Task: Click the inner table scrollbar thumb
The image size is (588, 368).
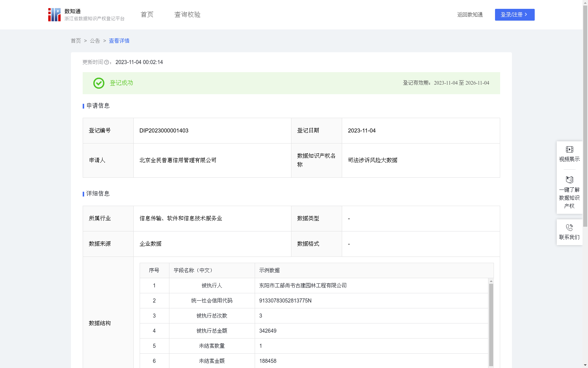Action: click(x=491, y=325)
